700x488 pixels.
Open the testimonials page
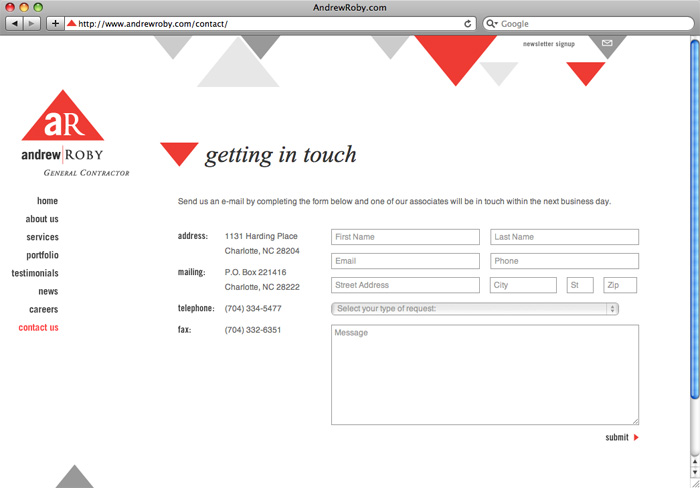point(35,273)
